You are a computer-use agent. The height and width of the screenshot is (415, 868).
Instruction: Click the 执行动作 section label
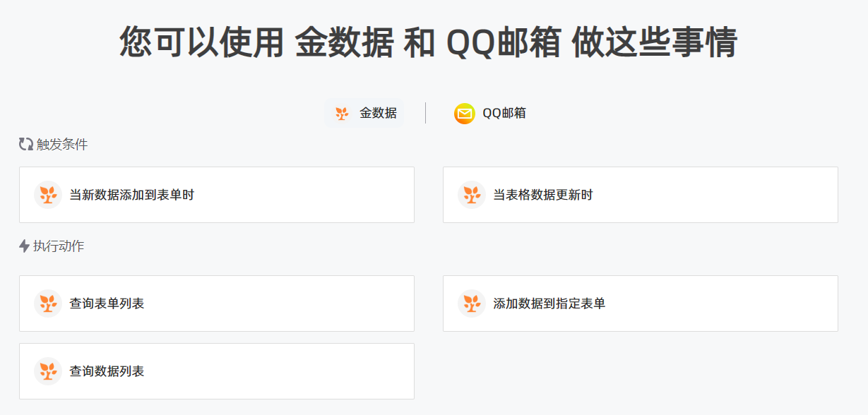point(59,246)
